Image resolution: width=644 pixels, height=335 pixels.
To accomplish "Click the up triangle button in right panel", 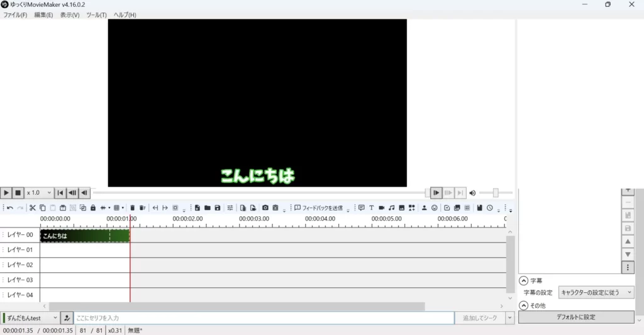I will click(x=628, y=241).
